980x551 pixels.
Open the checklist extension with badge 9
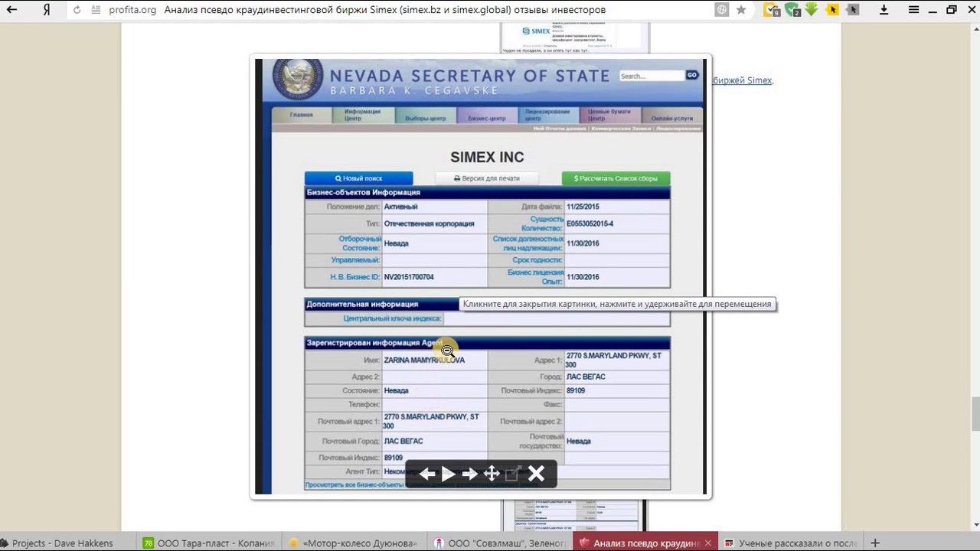click(772, 10)
